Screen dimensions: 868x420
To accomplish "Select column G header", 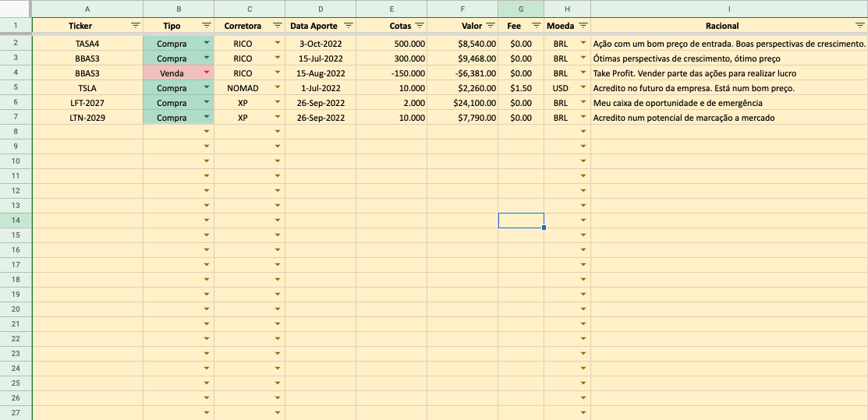I will point(521,9).
